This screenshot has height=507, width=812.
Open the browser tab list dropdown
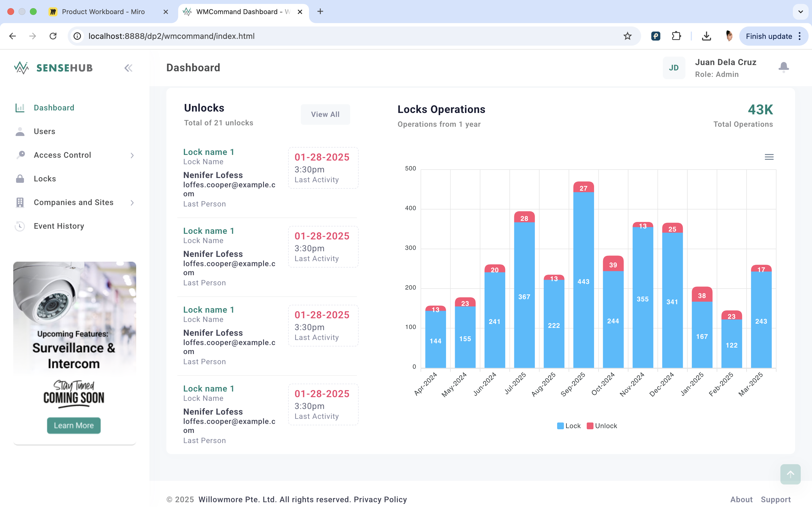click(x=801, y=12)
